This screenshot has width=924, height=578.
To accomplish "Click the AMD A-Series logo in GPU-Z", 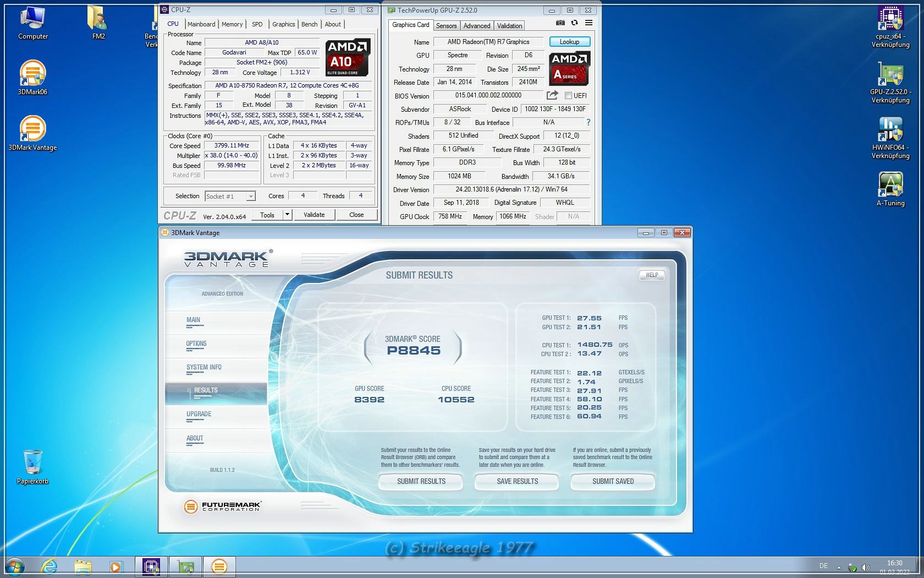I will tap(569, 68).
